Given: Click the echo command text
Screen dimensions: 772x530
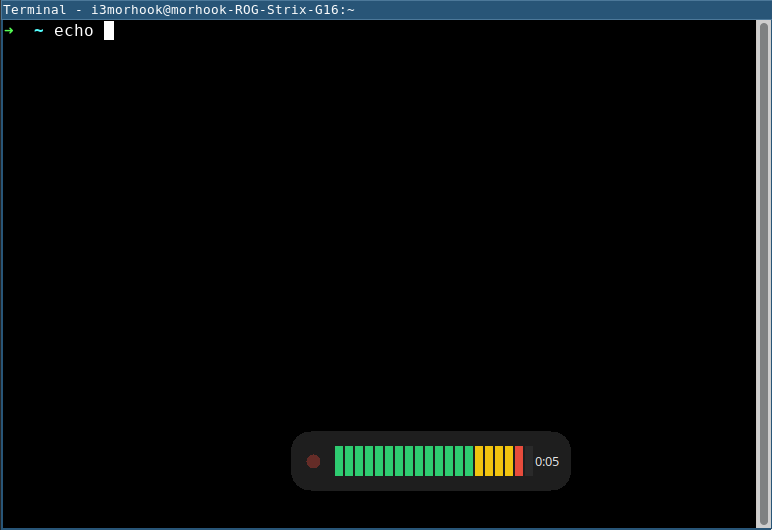Looking at the screenshot, I should pyautogui.click(x=74, y=31).
